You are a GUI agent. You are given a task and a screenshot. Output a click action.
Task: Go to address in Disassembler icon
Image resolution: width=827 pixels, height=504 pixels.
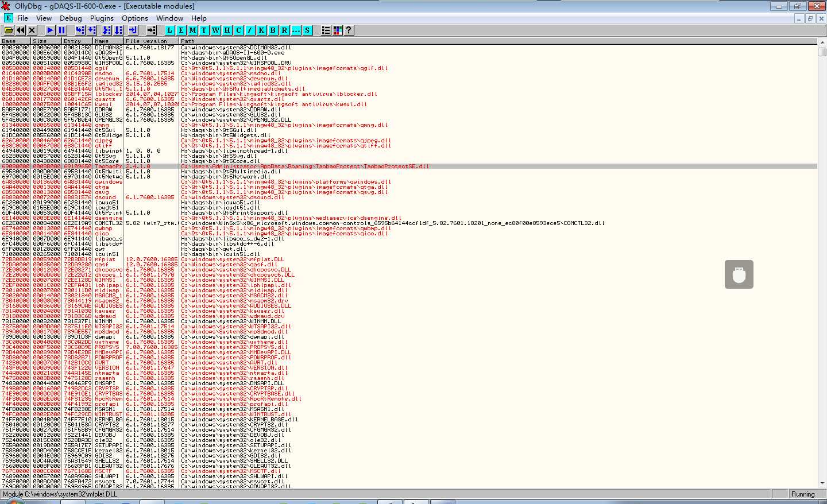152,30
